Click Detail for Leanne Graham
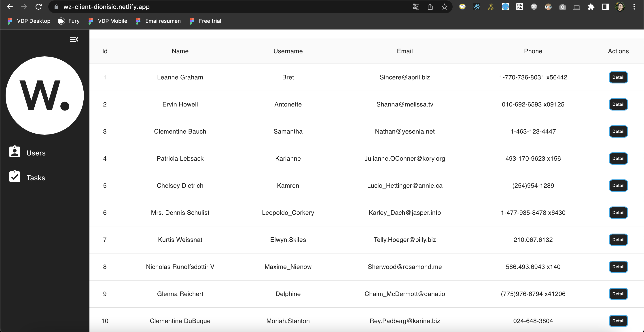 tap(618, 77)
